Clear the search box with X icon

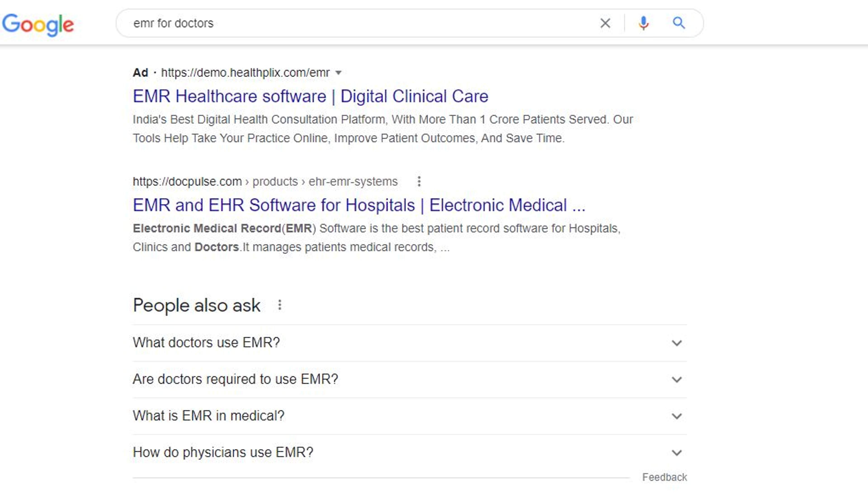point(605,23)
